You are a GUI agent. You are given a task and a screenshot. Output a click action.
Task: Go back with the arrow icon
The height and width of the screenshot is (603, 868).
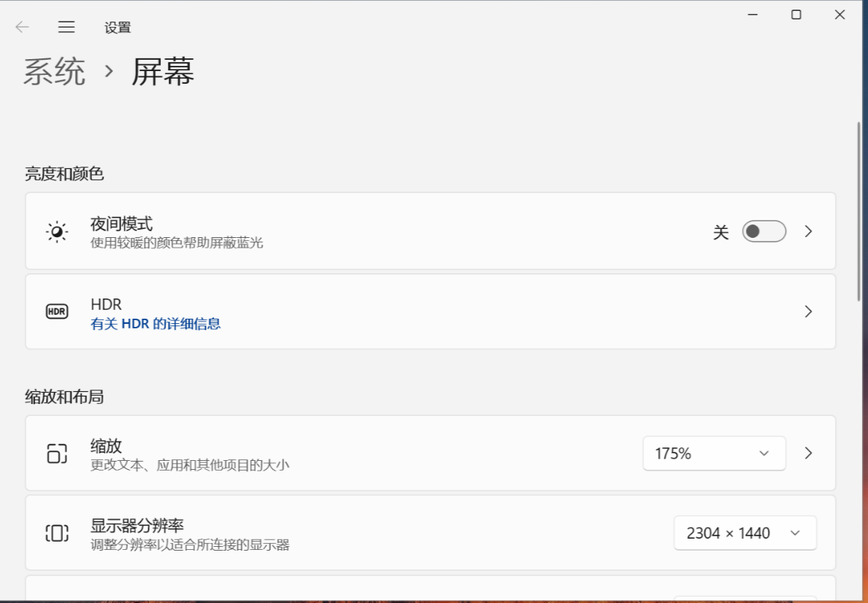pos(22,27)
